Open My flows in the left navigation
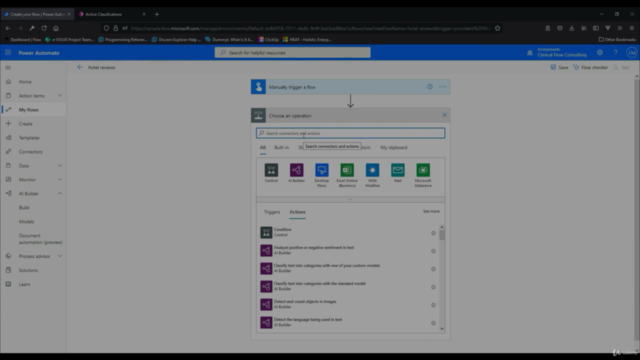The width and height of the screenshot is (640, 360). 29,109
